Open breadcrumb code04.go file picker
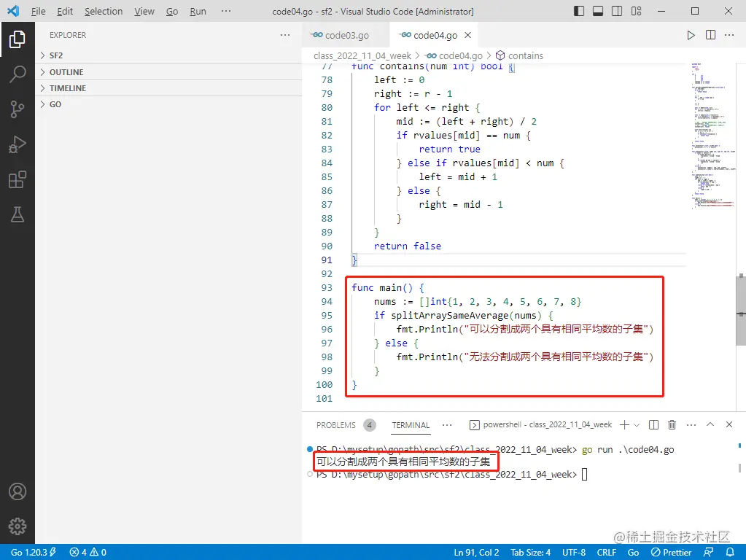Image resolution: width=746 pixels, height=560 pixels. 455,55
